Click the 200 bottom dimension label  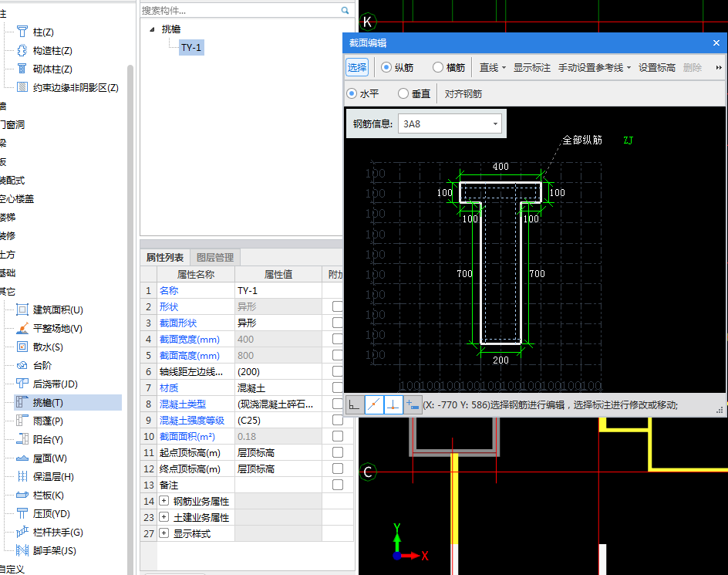click(x=501, y=360)
